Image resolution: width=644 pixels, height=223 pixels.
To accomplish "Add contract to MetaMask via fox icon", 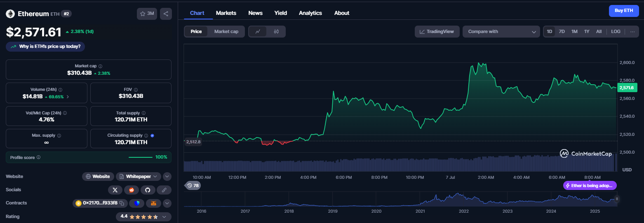I will 153,203.
